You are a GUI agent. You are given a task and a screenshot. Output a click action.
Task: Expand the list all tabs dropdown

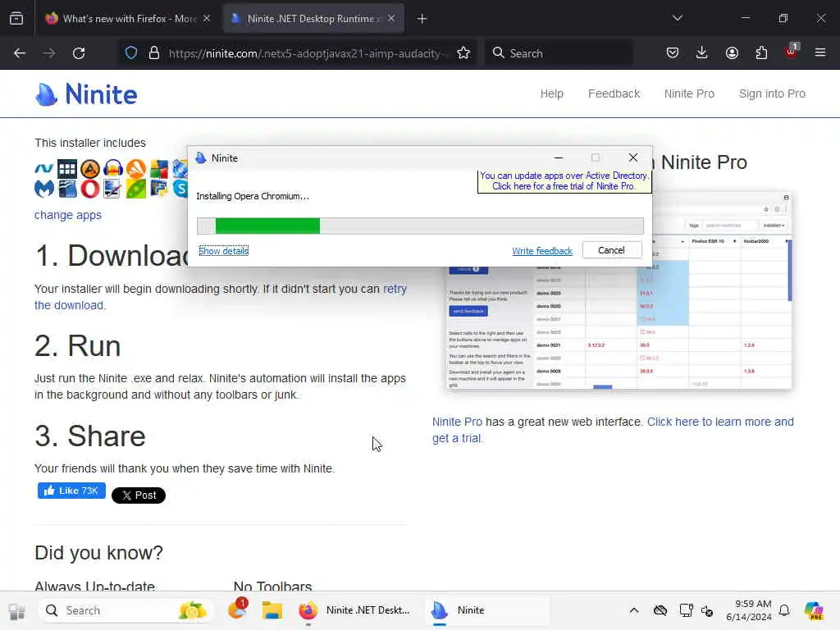677,18
